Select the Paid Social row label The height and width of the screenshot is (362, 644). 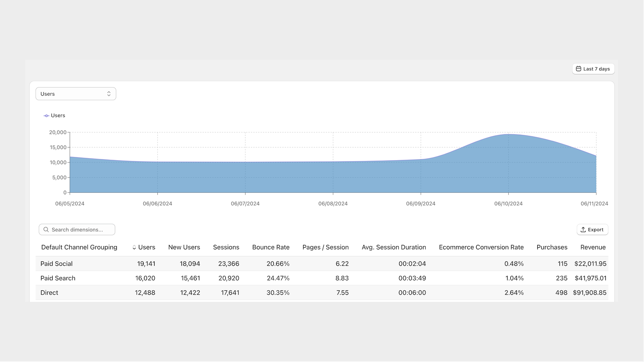(x=57, y=264)
